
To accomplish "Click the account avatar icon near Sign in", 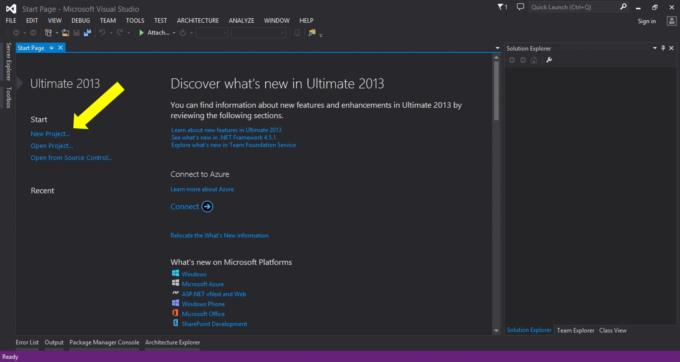I will (671, 21).
